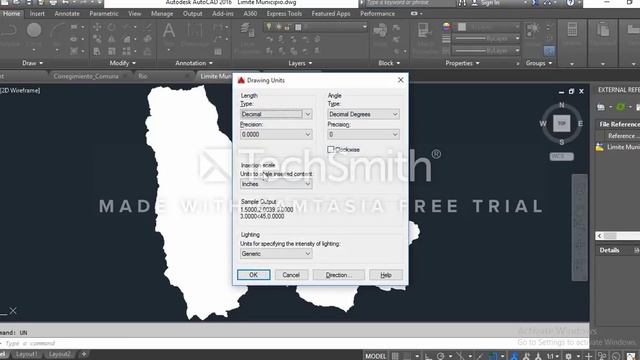Screen dimensions: 640x360
Task: Switch to the Parametric ribbon tab
Action: tap(104, 13)
